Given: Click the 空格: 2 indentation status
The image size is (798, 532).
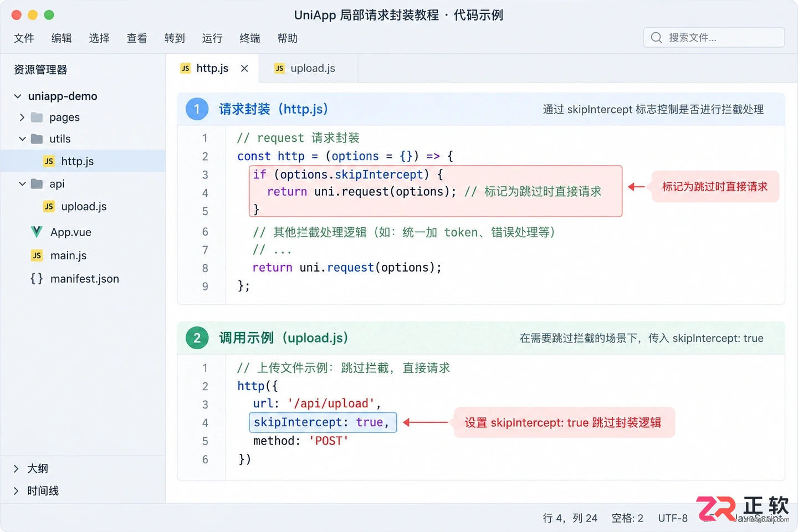Looking at the screenshot, I should (627, 518).
